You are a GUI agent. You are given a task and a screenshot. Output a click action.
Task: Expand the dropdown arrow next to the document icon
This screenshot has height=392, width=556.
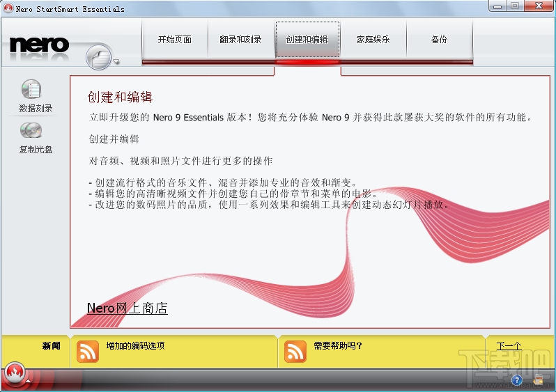116,62
